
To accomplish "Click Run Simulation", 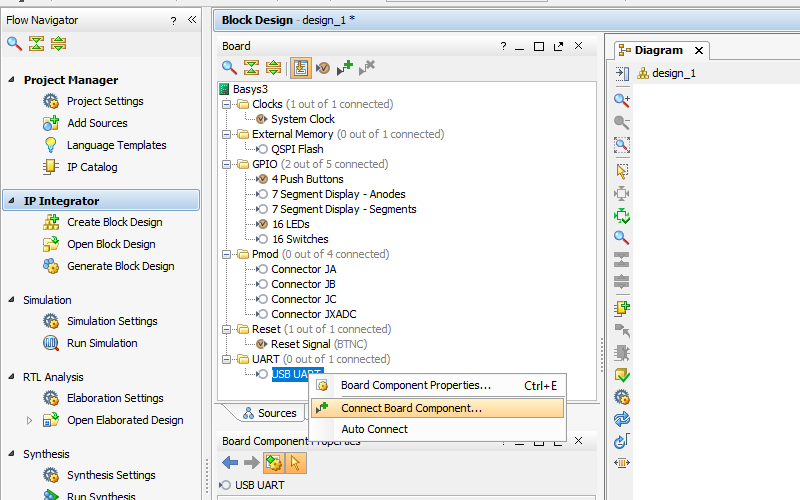I will click(102, 343).
